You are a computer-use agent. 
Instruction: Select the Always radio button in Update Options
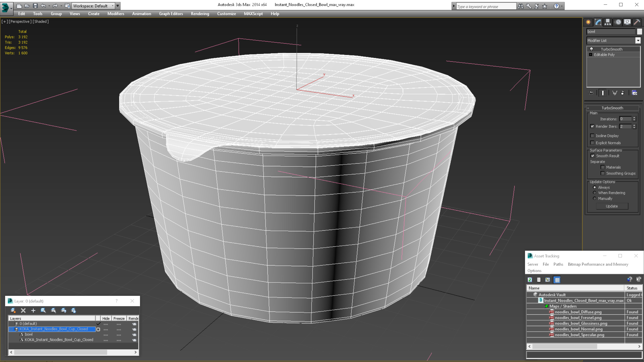click(594, 187)
